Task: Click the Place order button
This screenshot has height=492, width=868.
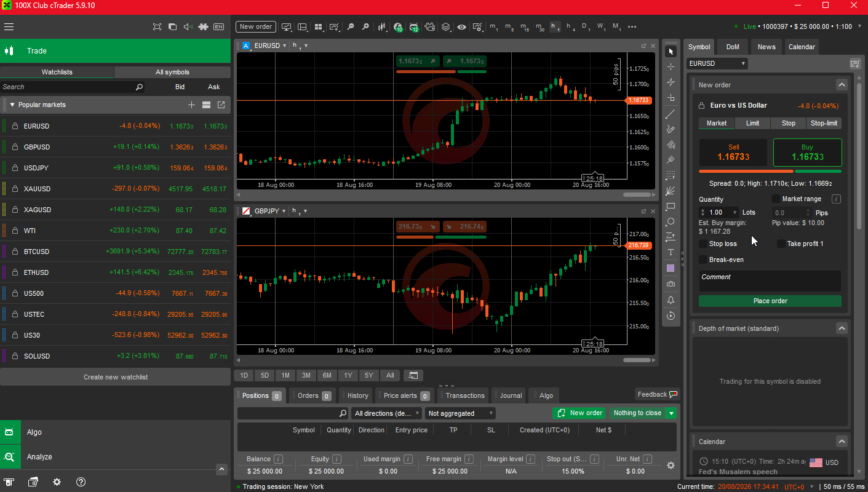Action: coord(770,301)
